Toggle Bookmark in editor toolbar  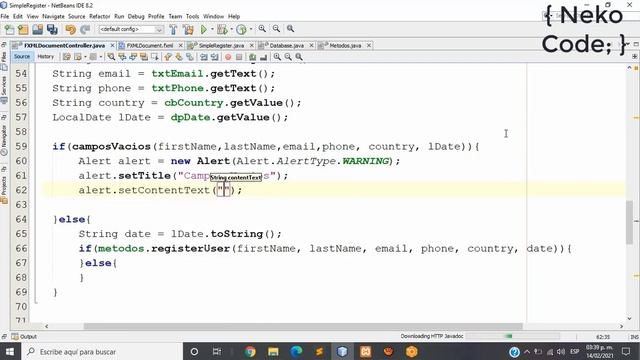coord(190,57)
